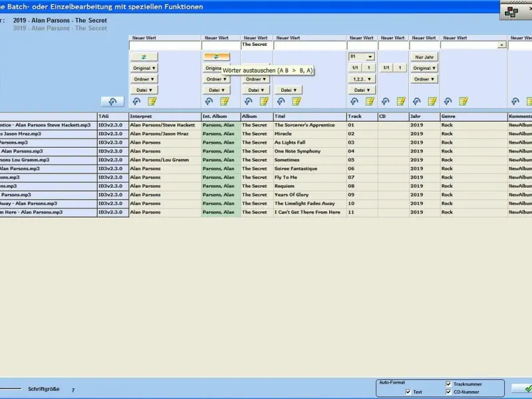This screenshot has width=532, height=399.
Task: Select the Interpret cell 'Alan Parsons/Jason Mraz'
Action: coord(165,134)
